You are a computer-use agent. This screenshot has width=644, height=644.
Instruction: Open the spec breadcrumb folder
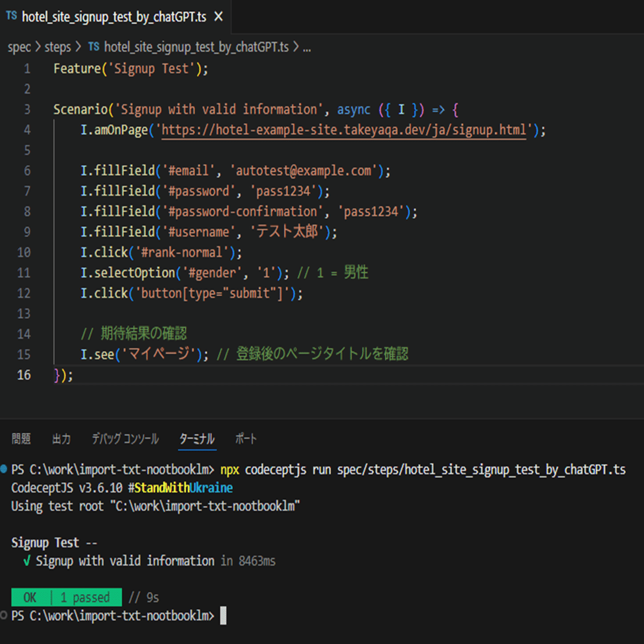(x=19, y=47)
